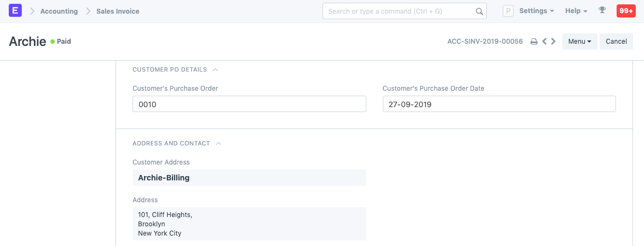The image size is (644, 246).
Task: Print this invoice using printer icon
Action: [x=534, y=42]
